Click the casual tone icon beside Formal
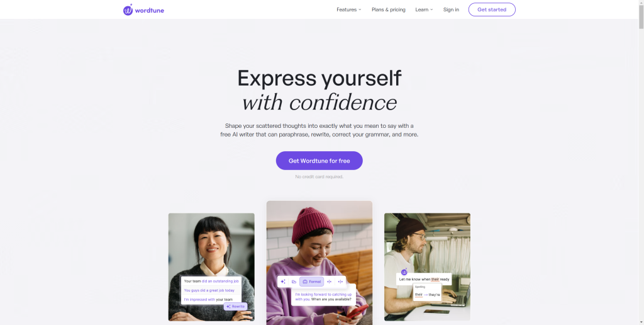Image resolution: width=644 pixels, height=325 pixels. (294, 282)
